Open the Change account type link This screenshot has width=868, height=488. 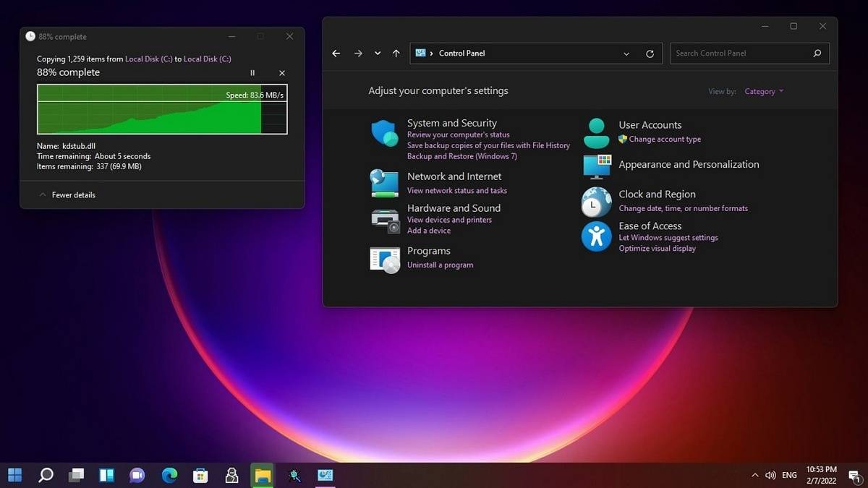664,140
